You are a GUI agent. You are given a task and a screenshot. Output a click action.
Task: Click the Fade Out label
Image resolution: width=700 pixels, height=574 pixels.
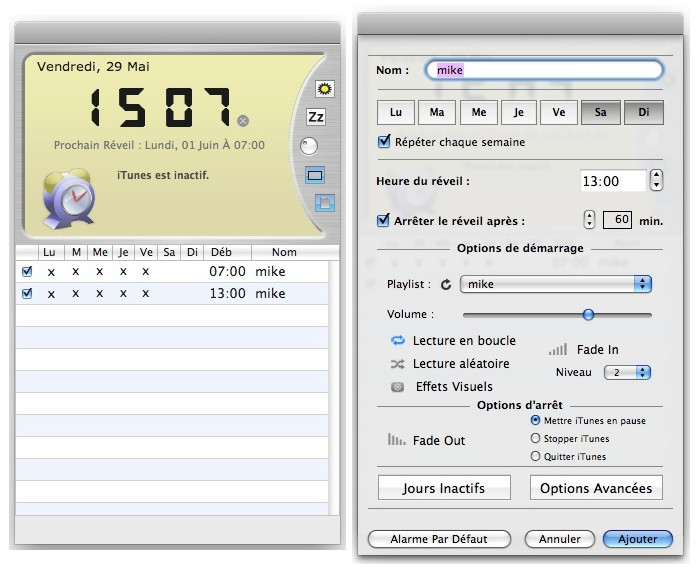pyautogui.click(x=439, y=441)
